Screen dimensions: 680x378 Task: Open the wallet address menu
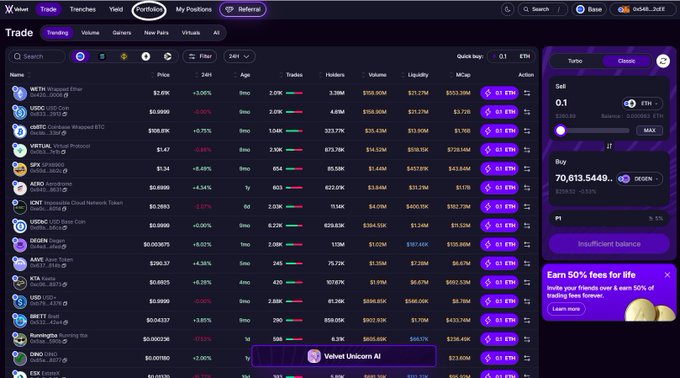tap(642, 9)
